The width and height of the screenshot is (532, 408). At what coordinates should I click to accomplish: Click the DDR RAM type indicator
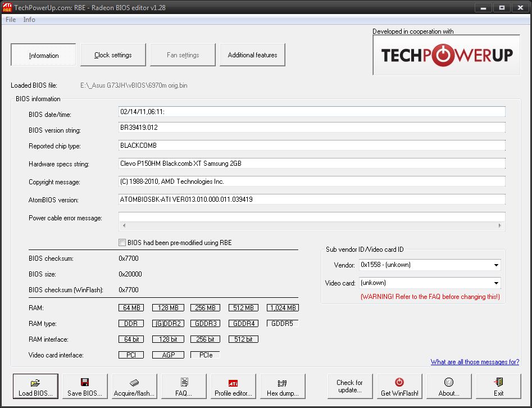(131, 324)
